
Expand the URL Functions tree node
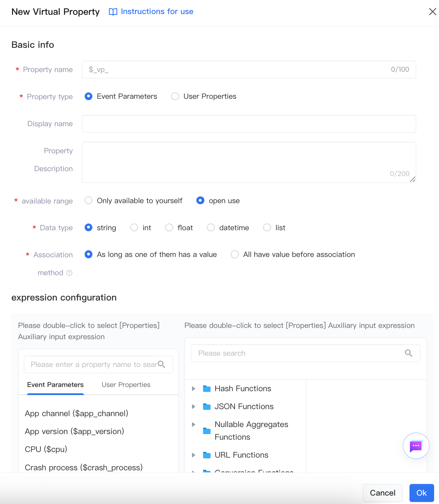(x=194, y=455)
